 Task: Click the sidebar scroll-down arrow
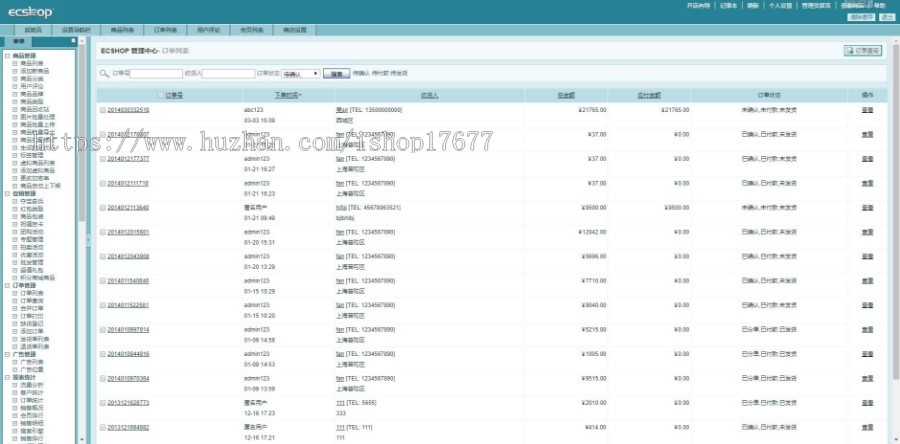(x=82, y=440)
